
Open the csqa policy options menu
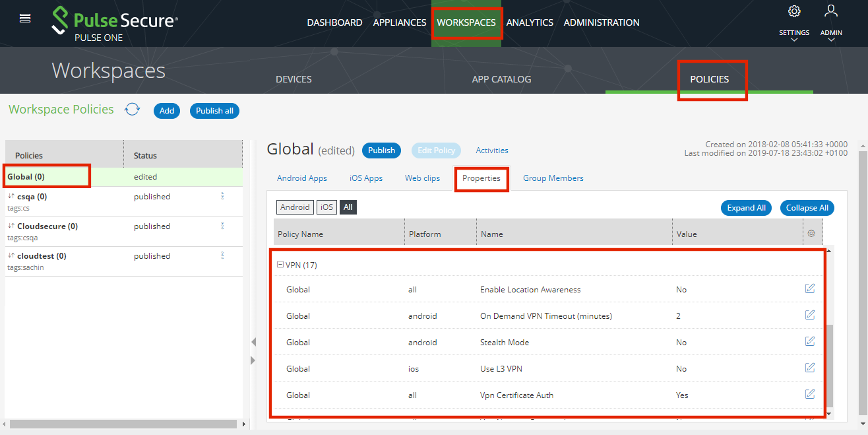coord(222,196)
